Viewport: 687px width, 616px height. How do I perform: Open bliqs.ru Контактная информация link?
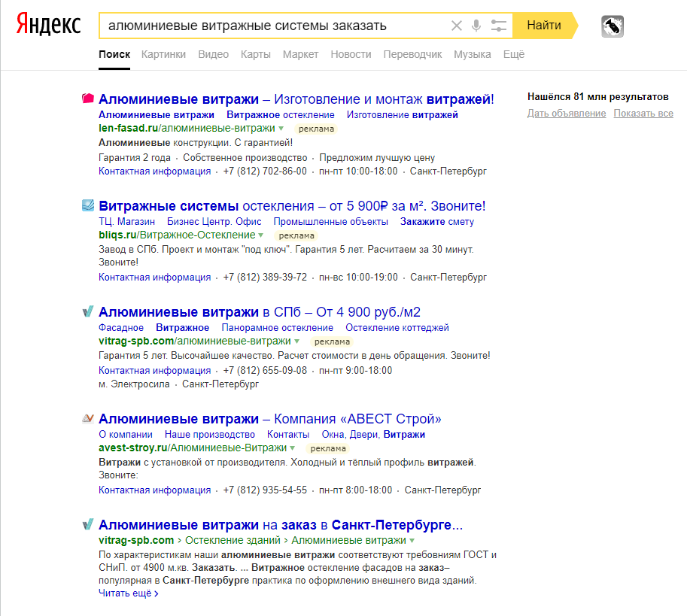point(155,277)
